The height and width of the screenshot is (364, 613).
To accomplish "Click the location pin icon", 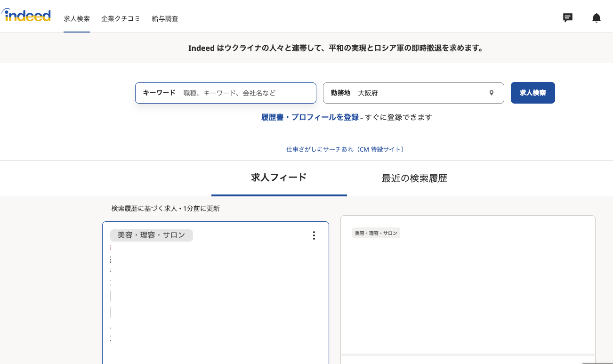I will click(x=492, y=93).
